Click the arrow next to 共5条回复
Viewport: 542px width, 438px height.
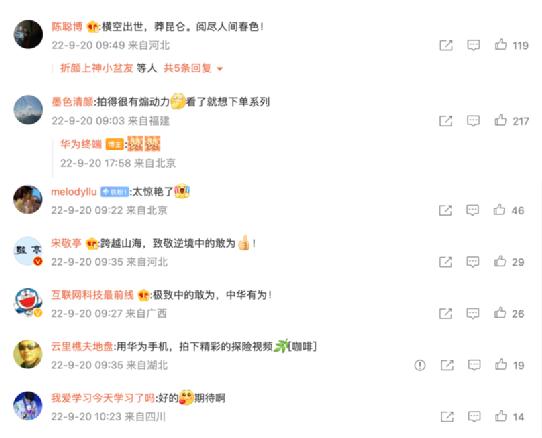[219, 69]
